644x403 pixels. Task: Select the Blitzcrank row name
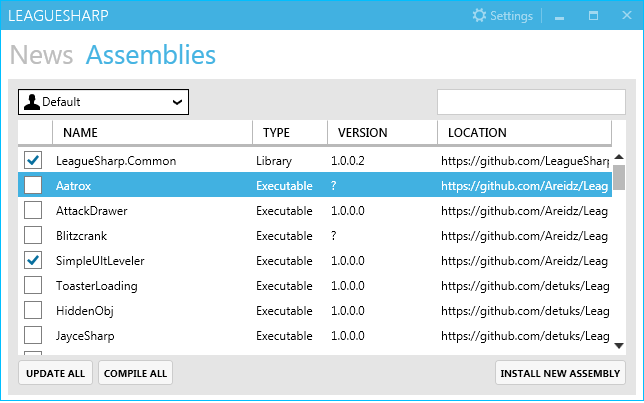81,236
